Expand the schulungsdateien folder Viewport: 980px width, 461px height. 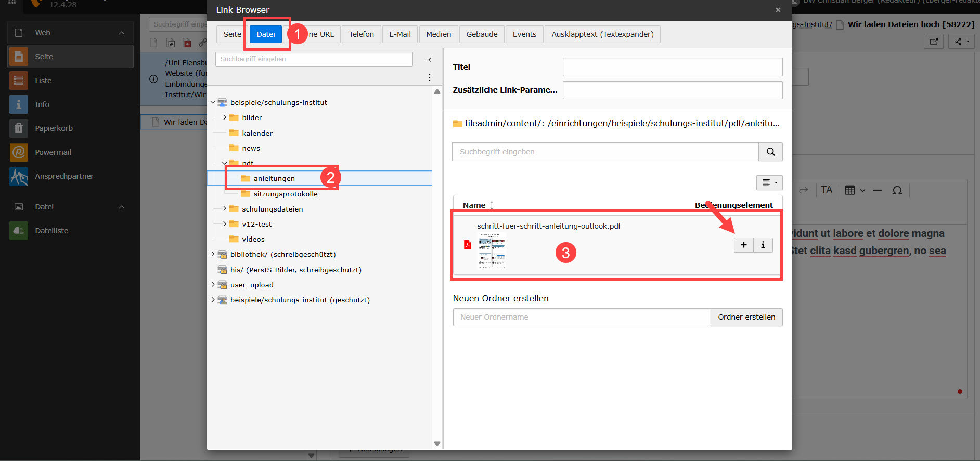(225, 209)
